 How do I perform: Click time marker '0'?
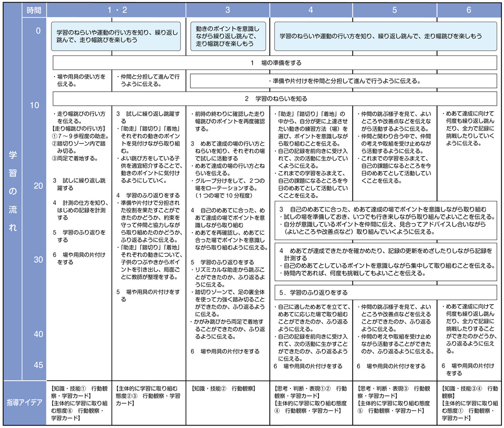click(x=38, y=31)
